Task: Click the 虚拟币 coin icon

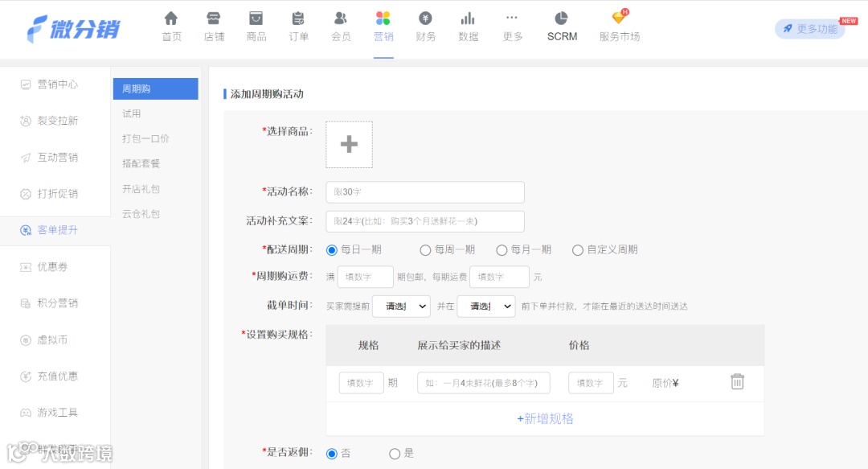Action: click(26, 339)
